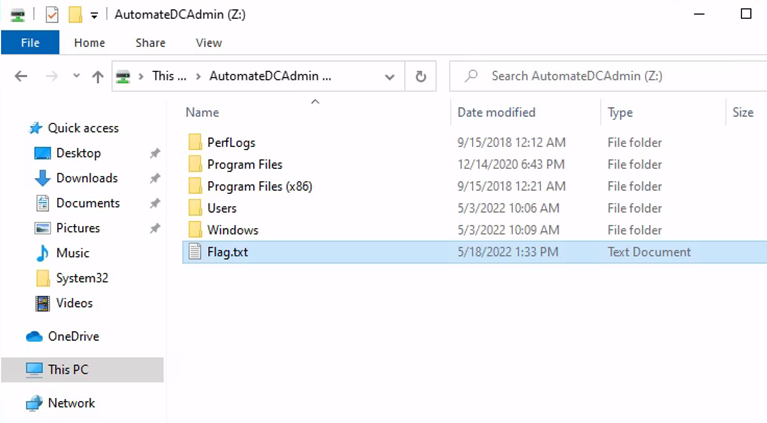Select the Flag.txt file icon

tap(194, 252)
